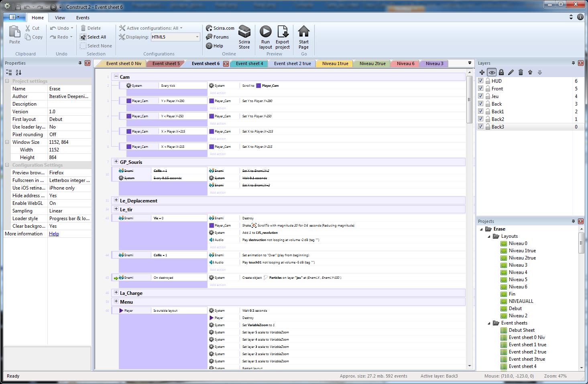Toggle the Jeu layer checkbox
Viewport: 588px width, 384px height.
click(x=481, y=96)
